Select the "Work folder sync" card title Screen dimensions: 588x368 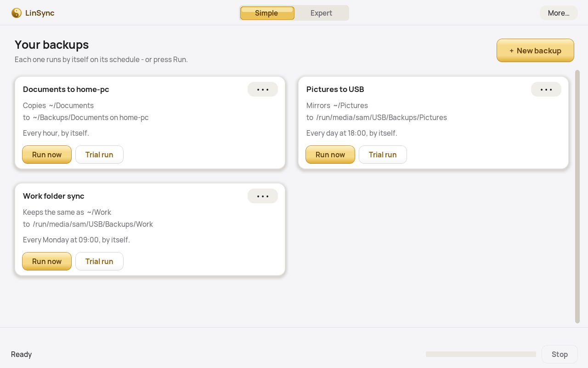click(54, 196)
